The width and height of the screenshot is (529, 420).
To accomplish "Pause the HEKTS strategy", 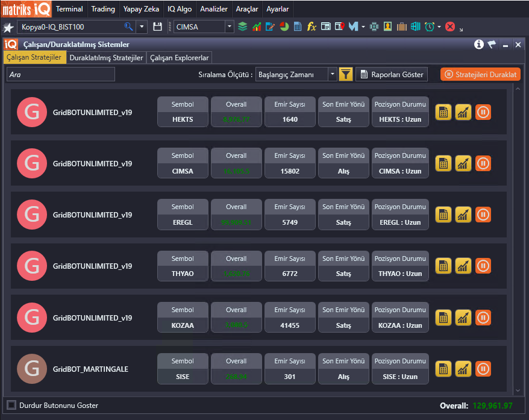I will [x=483, y=112].
